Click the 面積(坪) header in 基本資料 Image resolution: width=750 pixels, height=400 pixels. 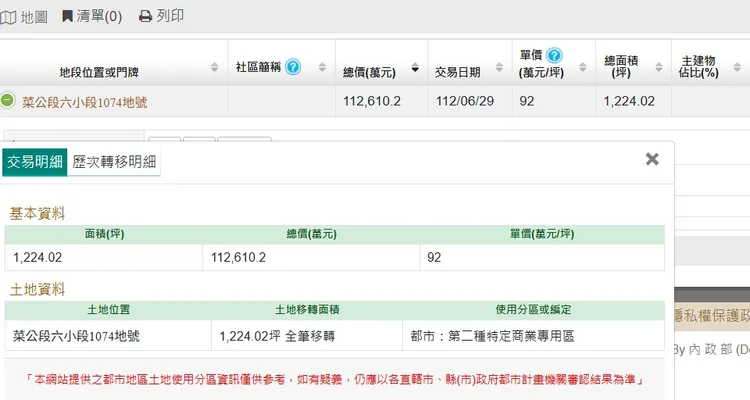[104, 234]
